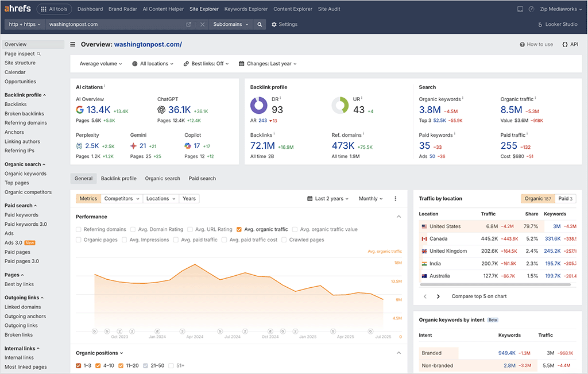Open Keywords Explorer in top navigation
Image resolution: width=588 pixels, height=374 pixels.
pos(246,9)
